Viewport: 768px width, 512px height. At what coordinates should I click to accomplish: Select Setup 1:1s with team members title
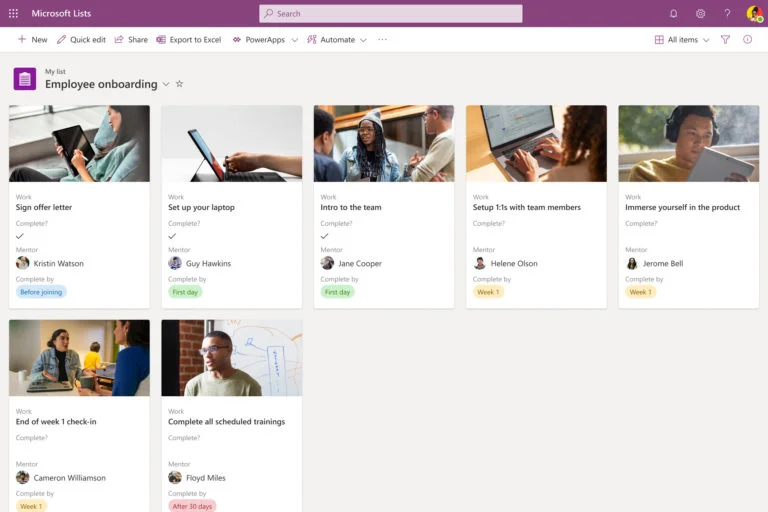527,207
